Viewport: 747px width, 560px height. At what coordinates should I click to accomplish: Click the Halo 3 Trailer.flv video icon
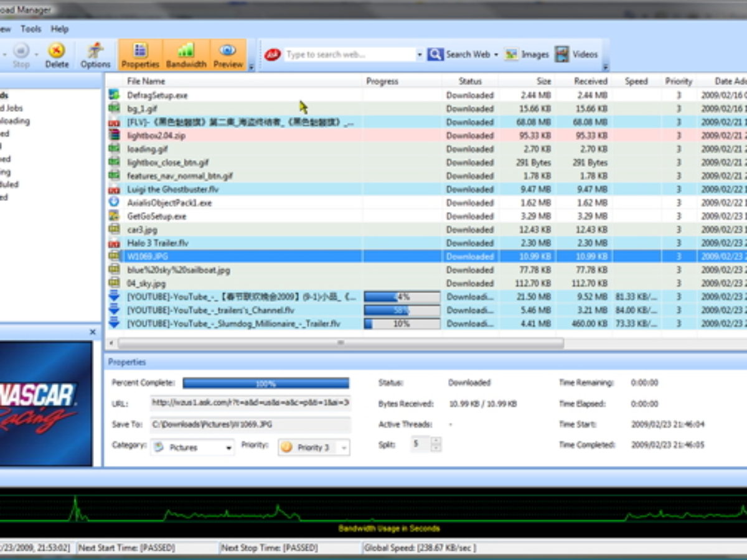(114, 243)
